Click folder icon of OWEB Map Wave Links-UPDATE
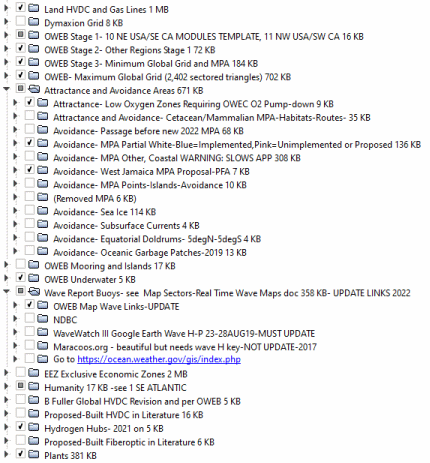 point(42,305)
